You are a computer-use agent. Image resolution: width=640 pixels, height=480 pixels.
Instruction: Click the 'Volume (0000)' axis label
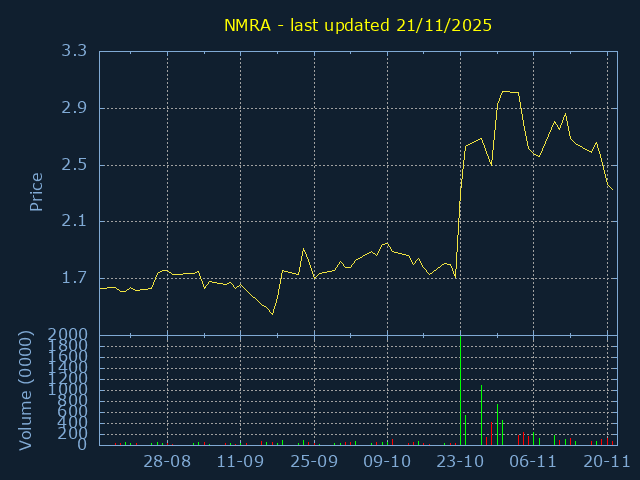(x=27, y=391)
